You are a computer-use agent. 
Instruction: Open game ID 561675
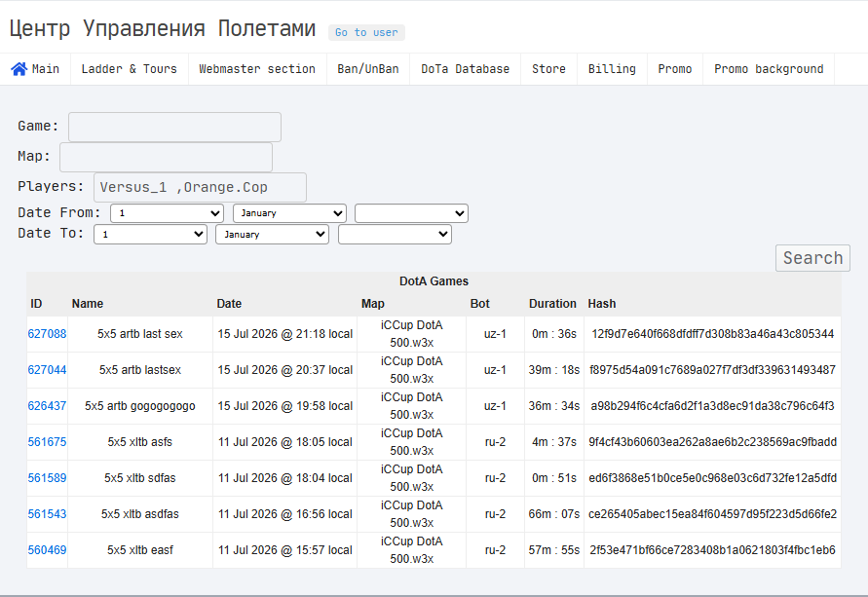coord(47,441)
